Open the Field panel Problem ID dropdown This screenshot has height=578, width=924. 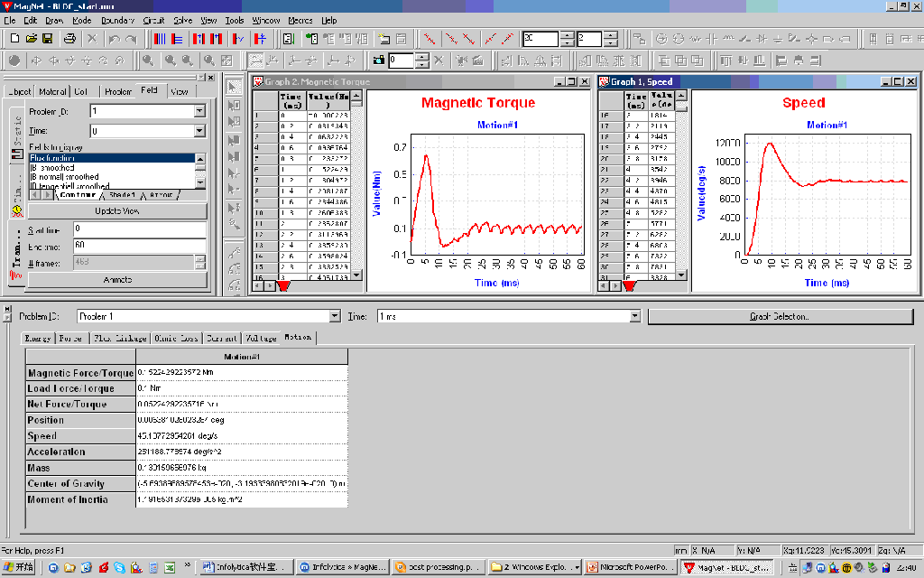(199, 111)
